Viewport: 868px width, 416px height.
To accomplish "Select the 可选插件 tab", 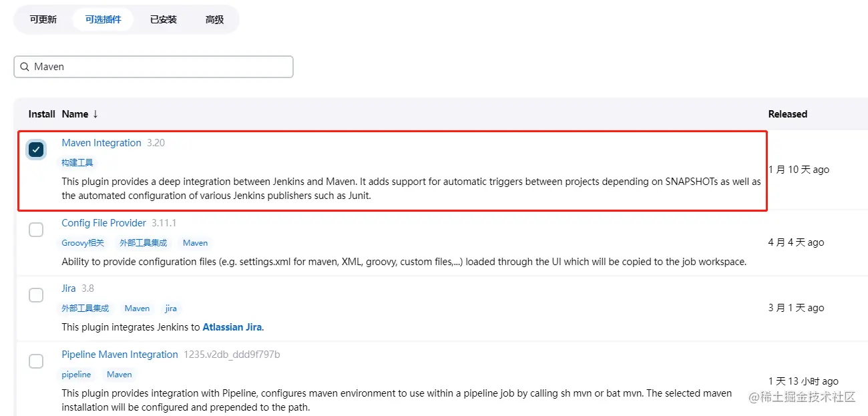I will coord(103,19).
